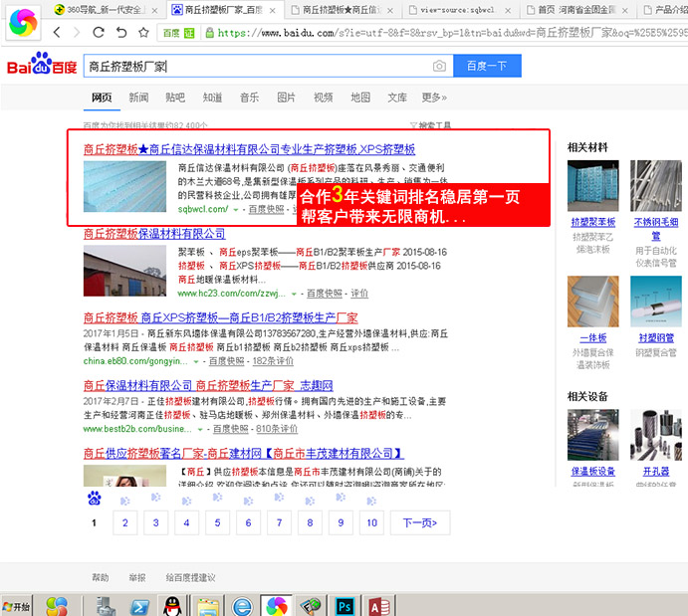Viewport: 688px width, 616px height.
Task: Click the 360 browser taskbar icon
Action: coord(277,606)
